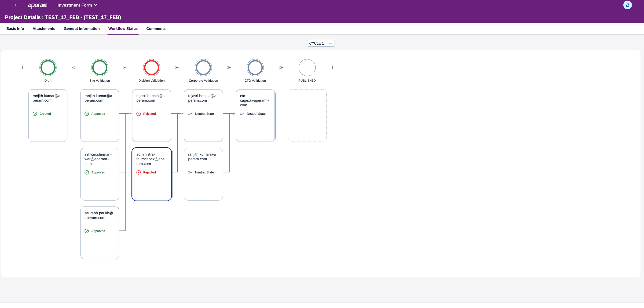
Task: Select the red Division Validation circle node
Action: pos(152,68)
